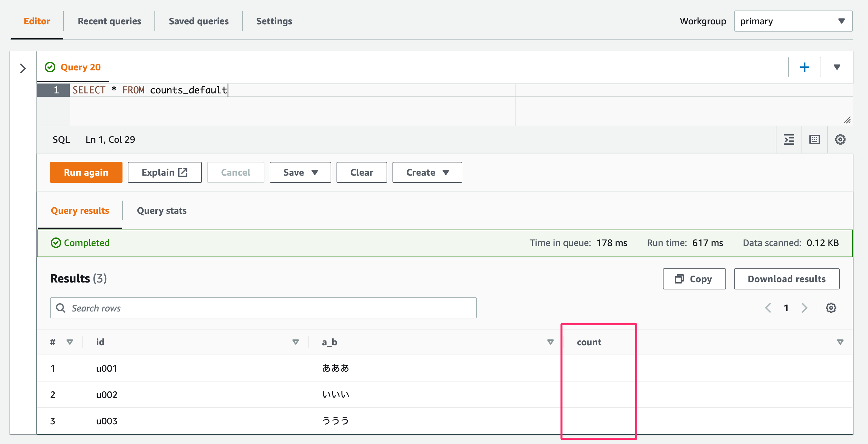The image size is (868, 444).
Task: Click the Run again button
Action: (86, 172)
